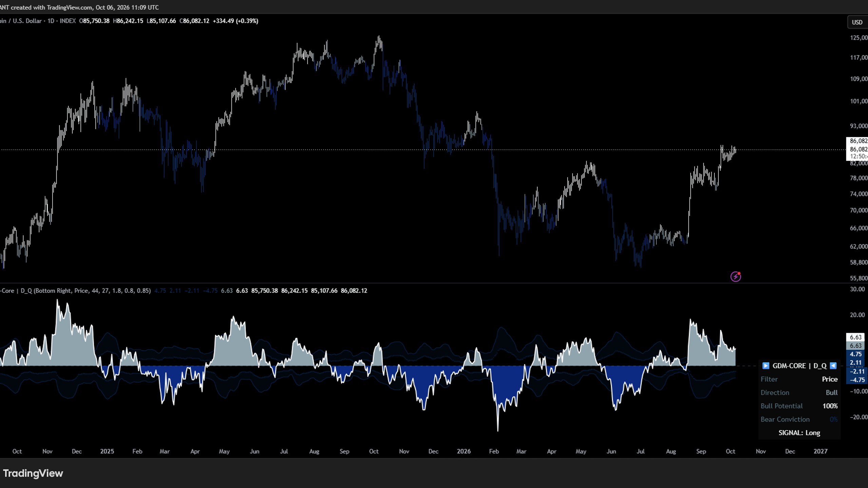Viewport: 868px width, 488px height.
Task: Click the TradingView logo at bottom
Action: pyautogui.click(x=33, y=473)
